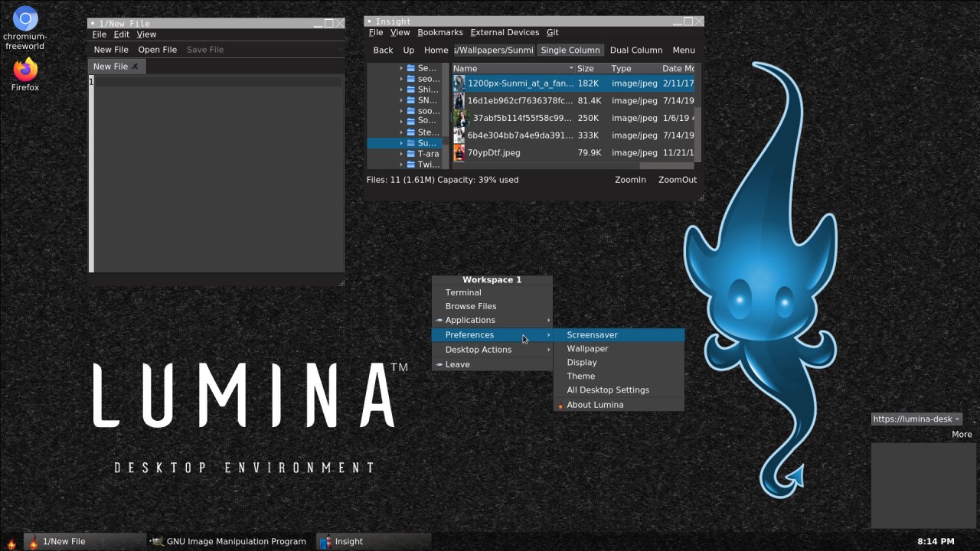
Task: Click the Sun... folder icon in the tree
Action: [x=411, y=143]
